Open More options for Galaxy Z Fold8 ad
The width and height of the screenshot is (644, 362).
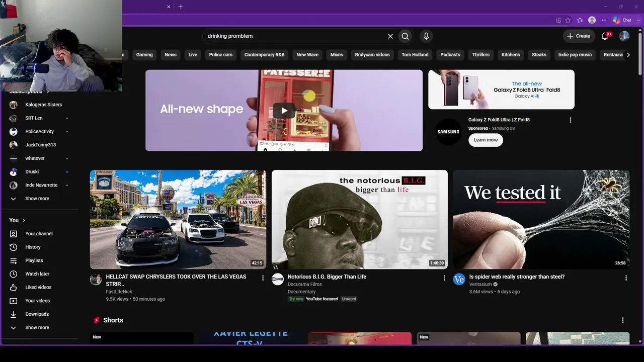[x=570, y=120]
